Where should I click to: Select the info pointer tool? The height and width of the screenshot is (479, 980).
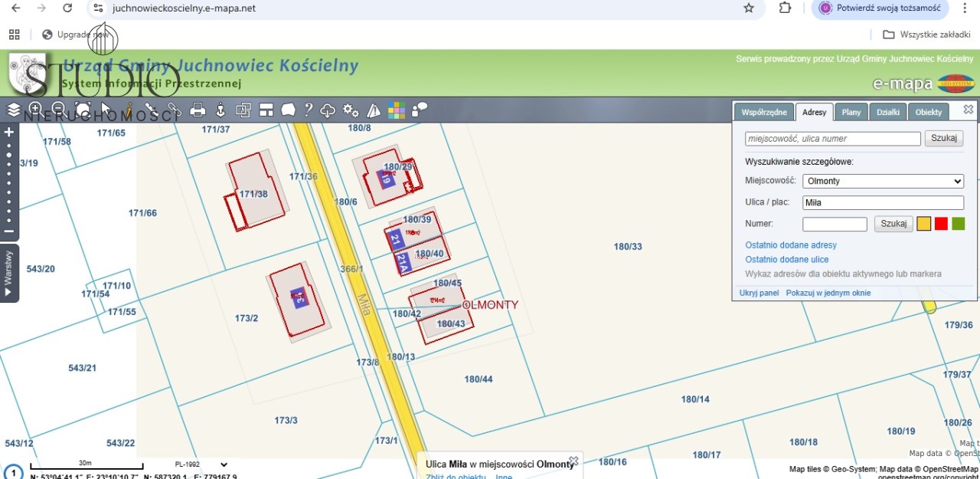[129, 110]
